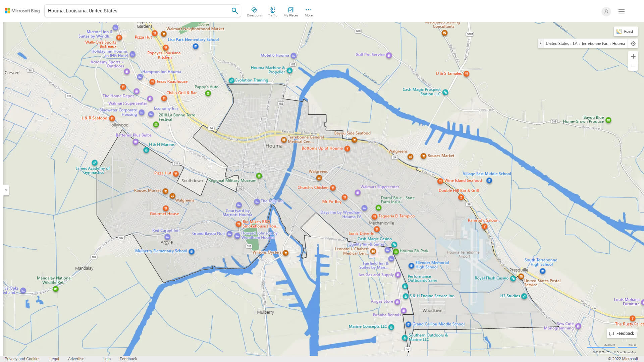644x362 pixels.
Task: Click the Microsoft Bing logo
Action: [x=22, y=10]
